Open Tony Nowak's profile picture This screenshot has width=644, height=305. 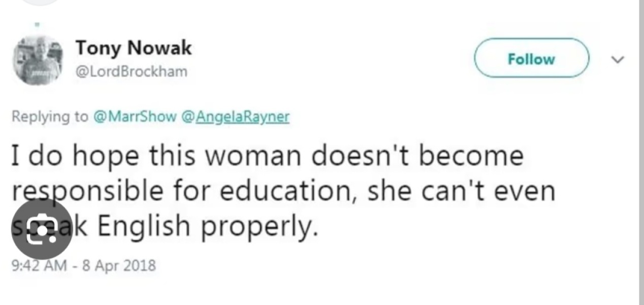(x=37, y=60)
